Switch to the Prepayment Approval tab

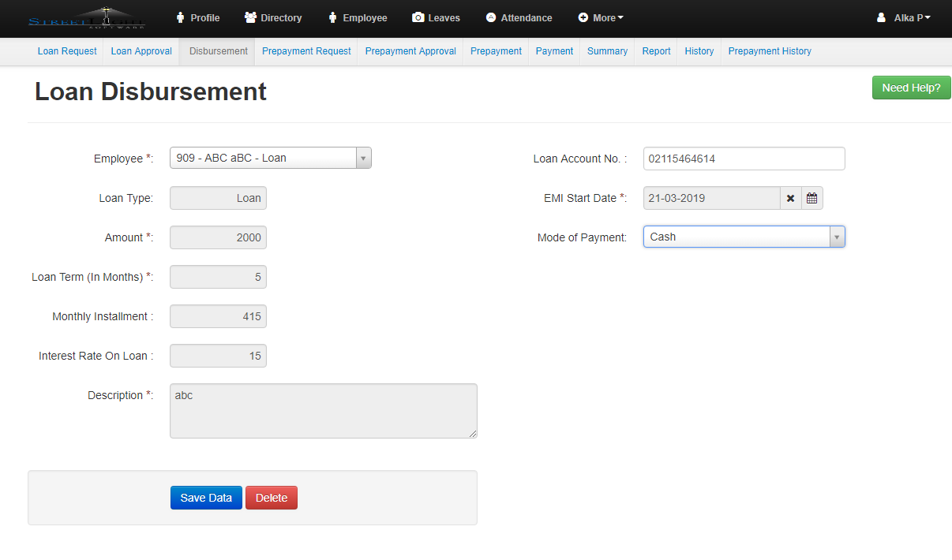click(410, 51)
